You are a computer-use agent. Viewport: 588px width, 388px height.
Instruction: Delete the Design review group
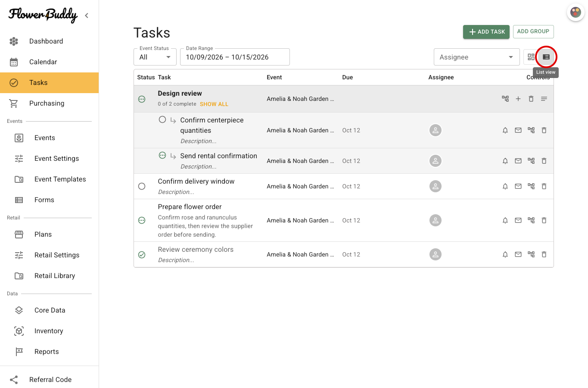point(531,99)
